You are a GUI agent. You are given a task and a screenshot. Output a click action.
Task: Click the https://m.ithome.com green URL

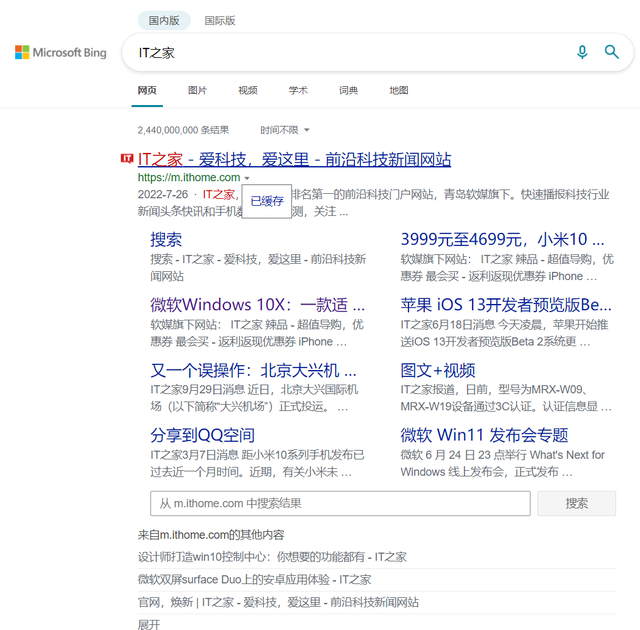coord(189,177)
